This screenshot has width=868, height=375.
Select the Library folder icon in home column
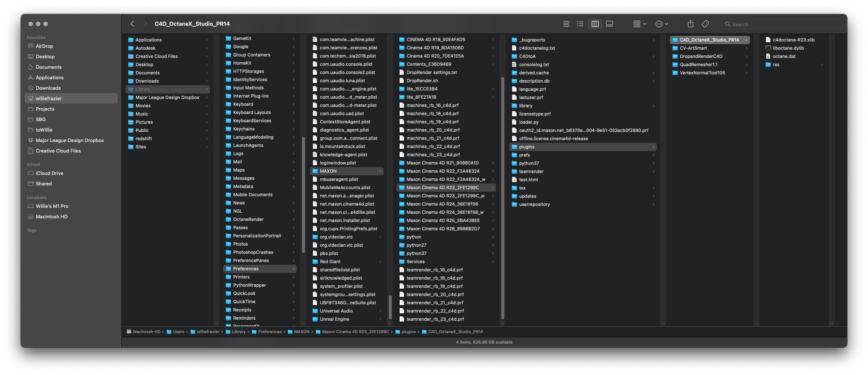click(x=131, y=89)
